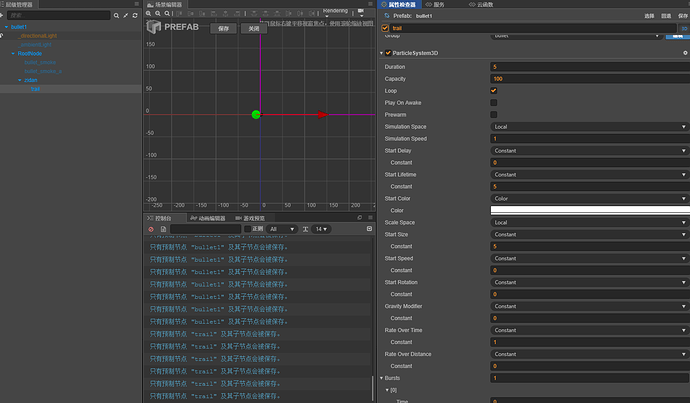The height and width of the screenshot is (403, 690).
Task: Click the PREFAB cube icon in the scene
Action: click(154, 27)
